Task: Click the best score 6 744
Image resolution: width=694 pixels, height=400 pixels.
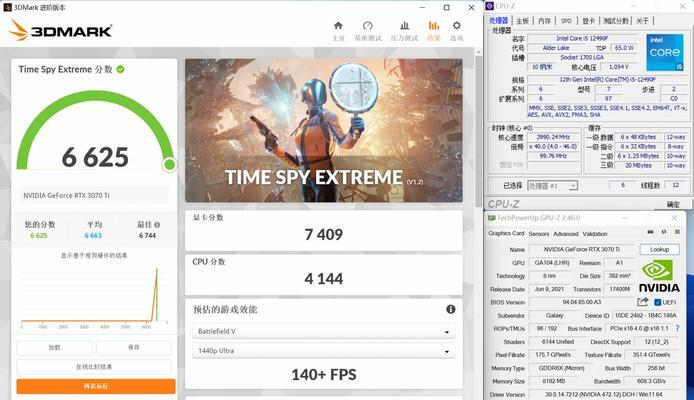Action: click(x=147, y=236)
